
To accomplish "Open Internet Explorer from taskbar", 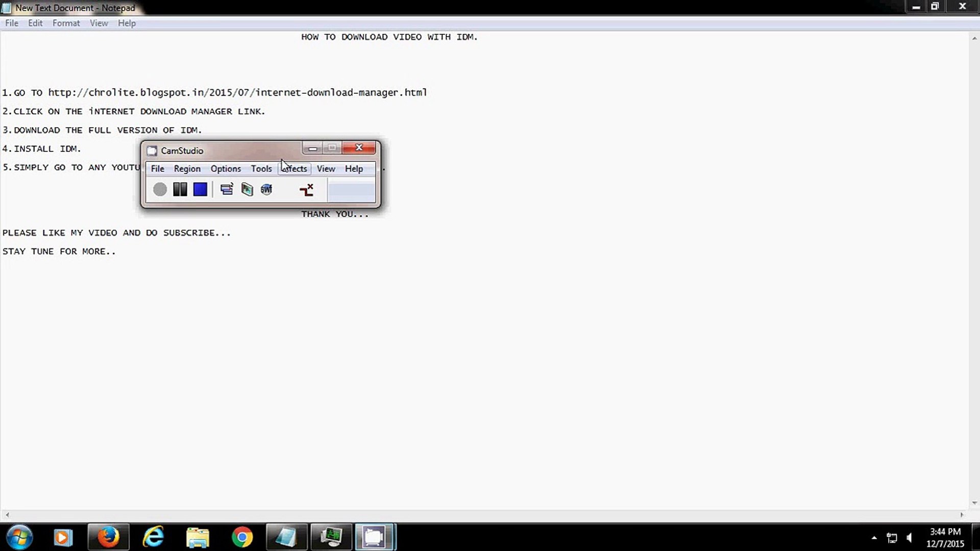I will point(153,537).
